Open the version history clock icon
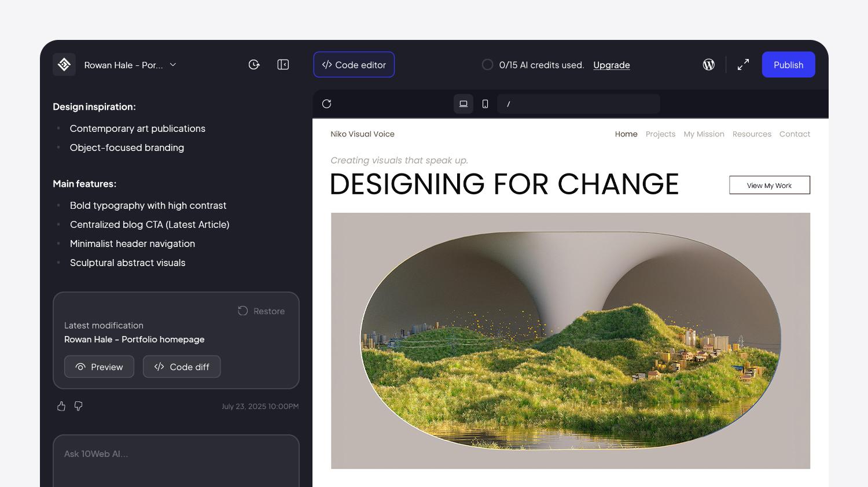The height and width of the screenshot is (487, 868). click(254, 65)
